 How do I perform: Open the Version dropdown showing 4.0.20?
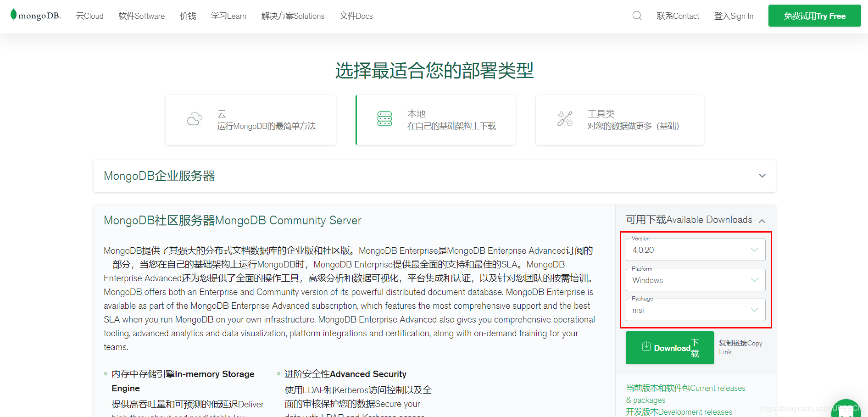[696, 250]
